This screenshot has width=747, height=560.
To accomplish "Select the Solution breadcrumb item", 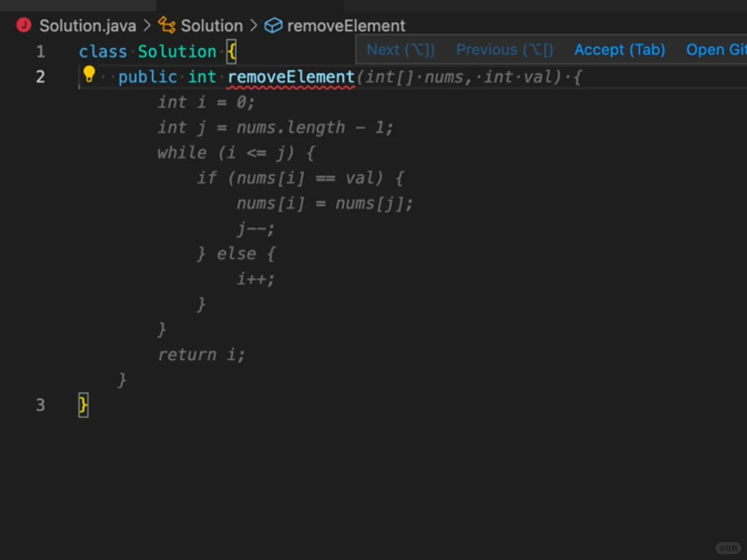I will coord(212,25).
